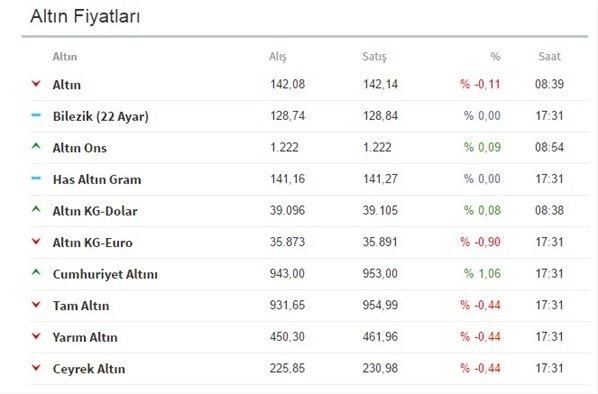Click the Altın Fiyatları heading
Screen dimensions: 598x394
pyautogui.click(x=85, y=16)
